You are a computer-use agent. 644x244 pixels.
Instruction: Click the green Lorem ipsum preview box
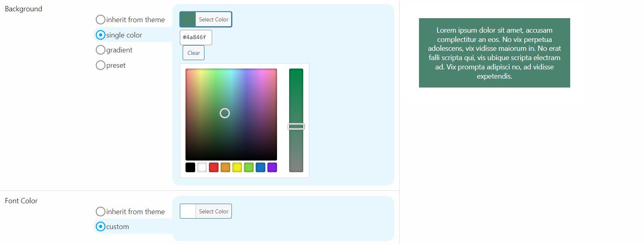[x=494, y=53]
